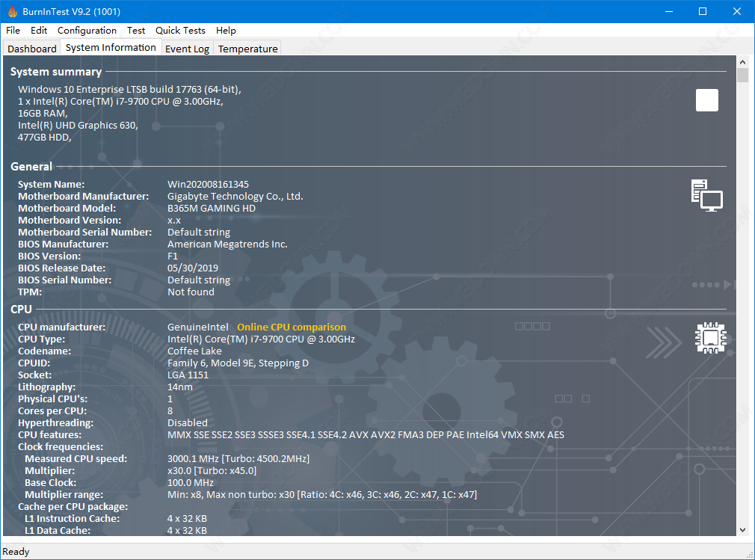This screenshot has height=560, width=755.
Task: Click the BIOS Version F1 value
Action: click(173, 256)
